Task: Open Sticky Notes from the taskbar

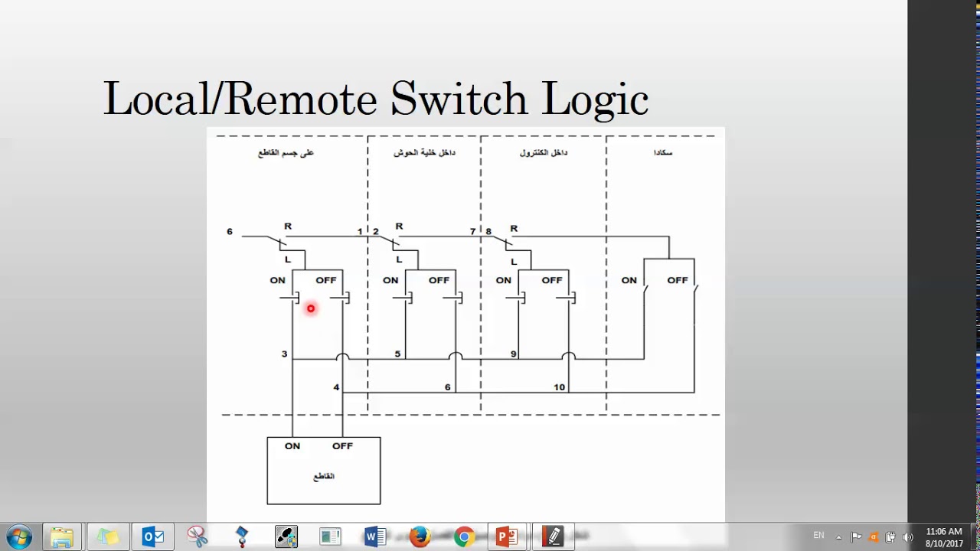Action: (x=107, y=536)
